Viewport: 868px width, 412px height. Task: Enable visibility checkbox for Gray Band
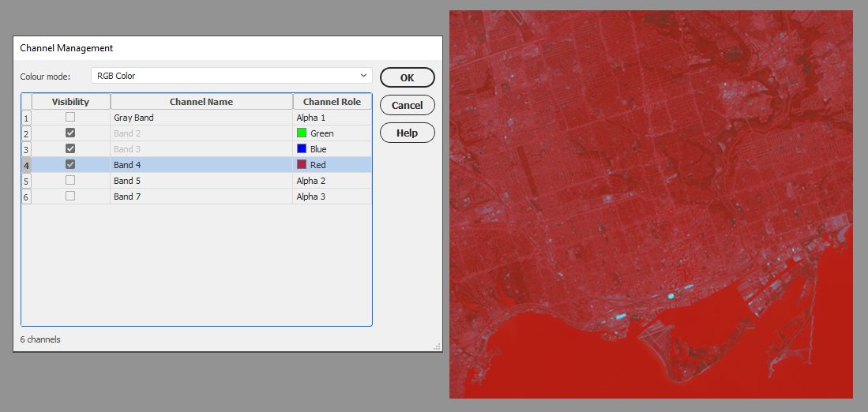[70, 118]
